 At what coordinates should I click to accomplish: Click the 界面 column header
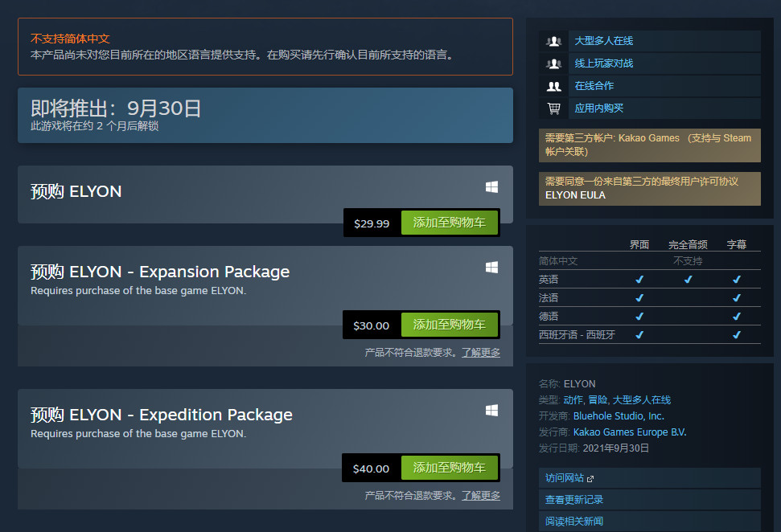click(639, 244)
